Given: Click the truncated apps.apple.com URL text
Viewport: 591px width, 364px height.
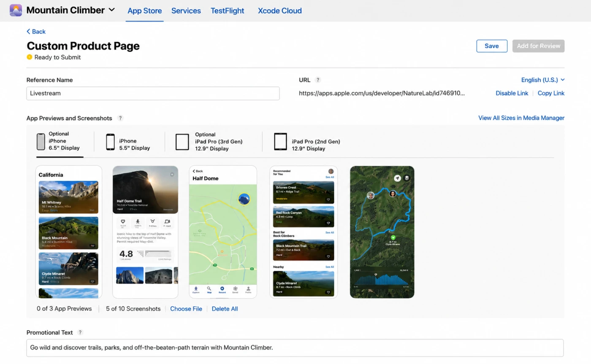Looking at the screenshot, I should point(382,93).
